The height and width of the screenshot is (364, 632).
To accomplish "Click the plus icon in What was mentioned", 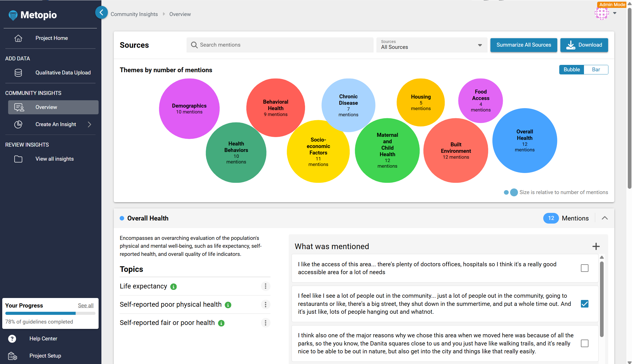I will point(596,246).
